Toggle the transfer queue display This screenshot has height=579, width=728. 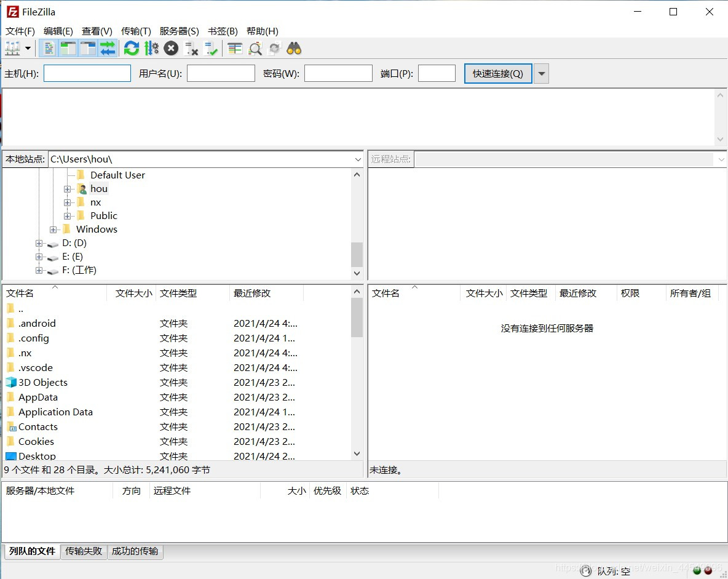[107, 49]
